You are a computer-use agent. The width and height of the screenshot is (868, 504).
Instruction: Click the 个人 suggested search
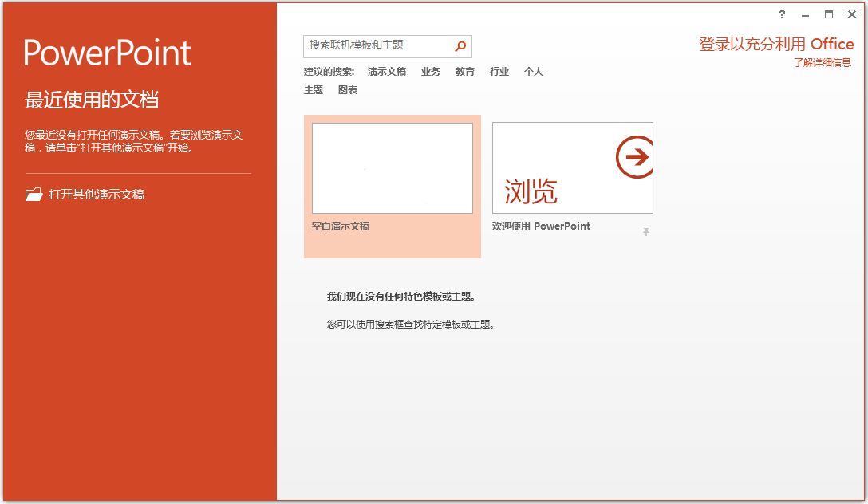pos(533,71)
